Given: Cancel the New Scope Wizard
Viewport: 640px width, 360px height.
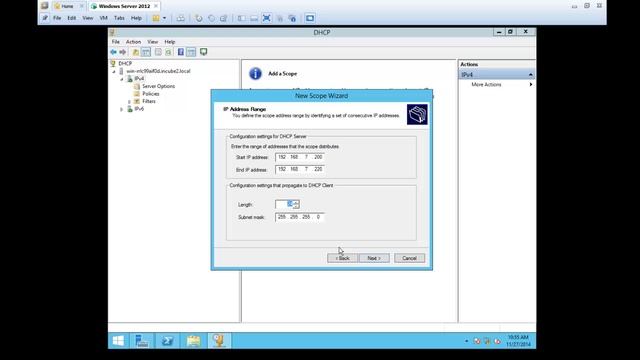Looking at the screenshot, I should [409, 258].
